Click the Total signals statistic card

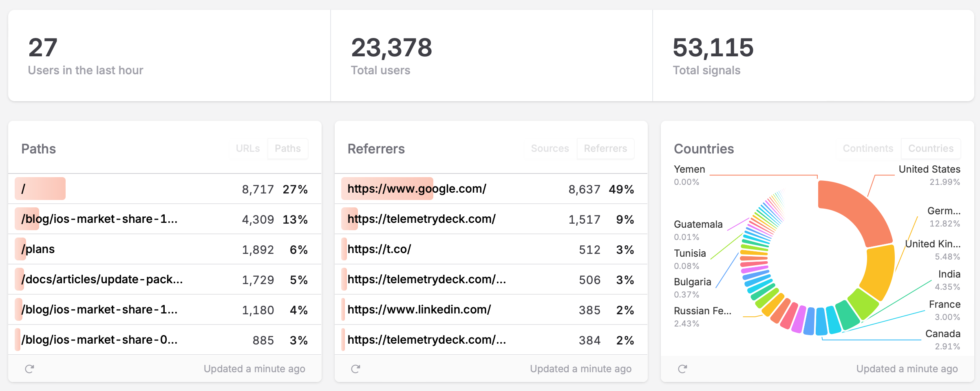[x=813, y=56]
